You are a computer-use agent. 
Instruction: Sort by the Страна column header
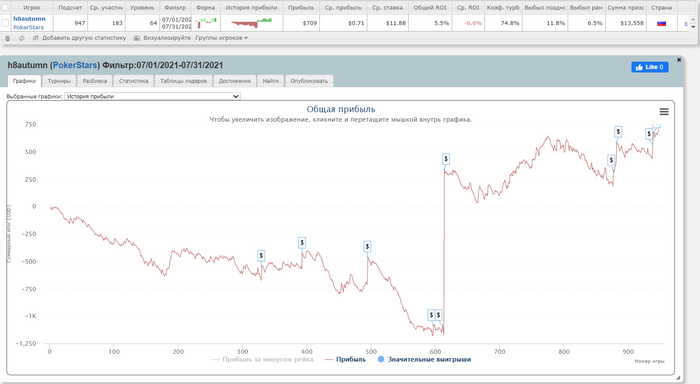pos(661,8)
